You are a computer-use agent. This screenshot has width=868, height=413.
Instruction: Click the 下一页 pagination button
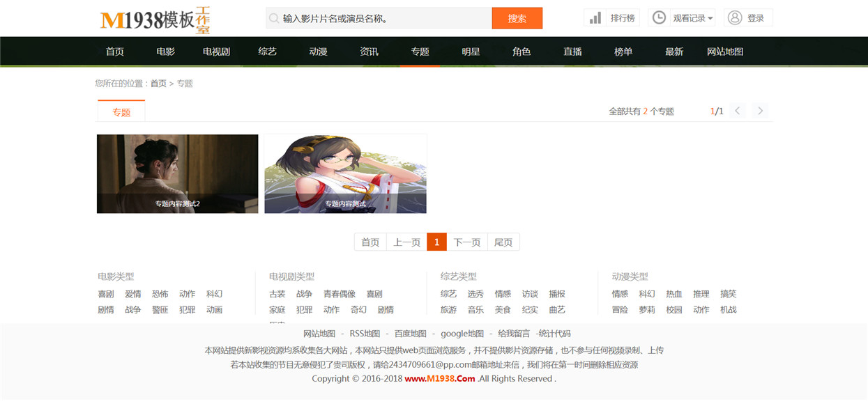pos(467,242)
